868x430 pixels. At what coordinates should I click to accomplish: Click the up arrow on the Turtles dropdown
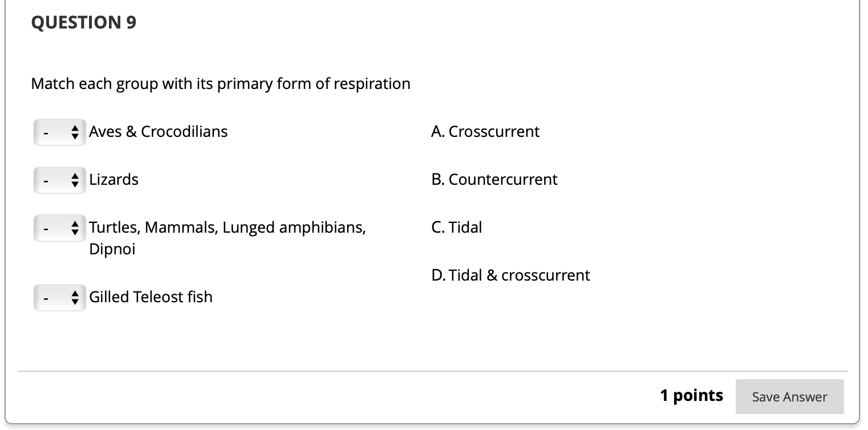point(75,224)
